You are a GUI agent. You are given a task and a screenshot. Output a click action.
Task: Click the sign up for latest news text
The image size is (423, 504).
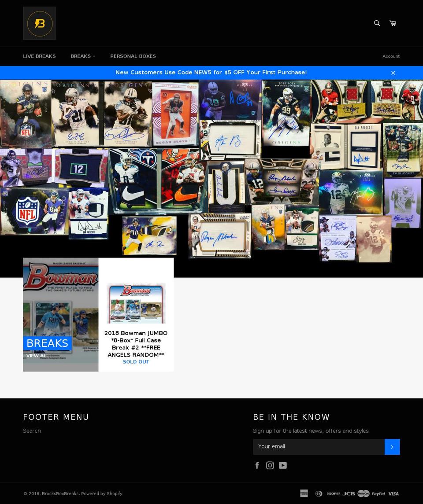point(311,431)
